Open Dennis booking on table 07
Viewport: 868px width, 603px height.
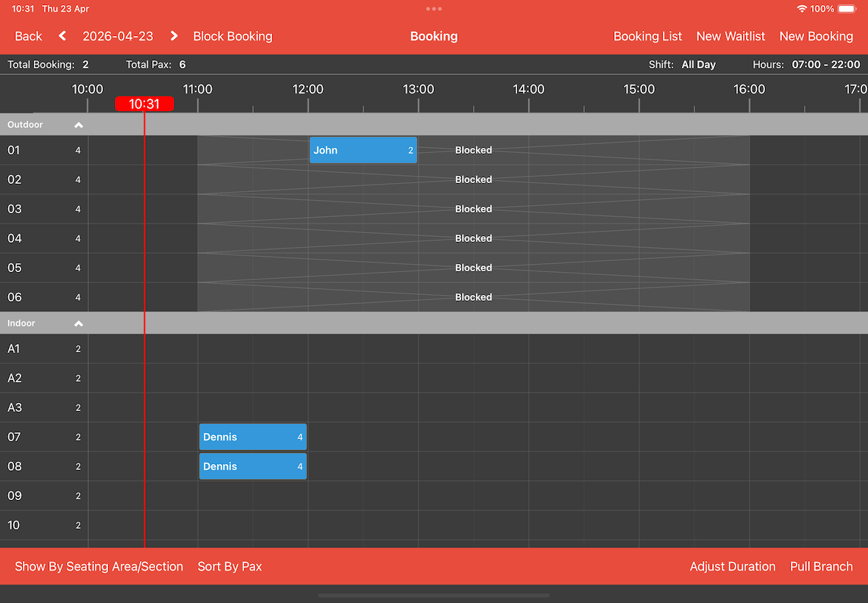(253, 437)
